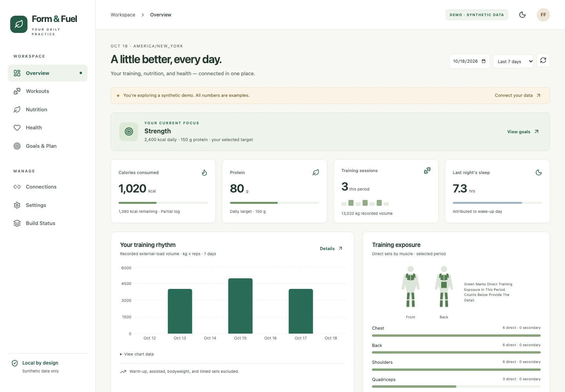
Task: Click the View goals link
Action: tap(523, 132)
